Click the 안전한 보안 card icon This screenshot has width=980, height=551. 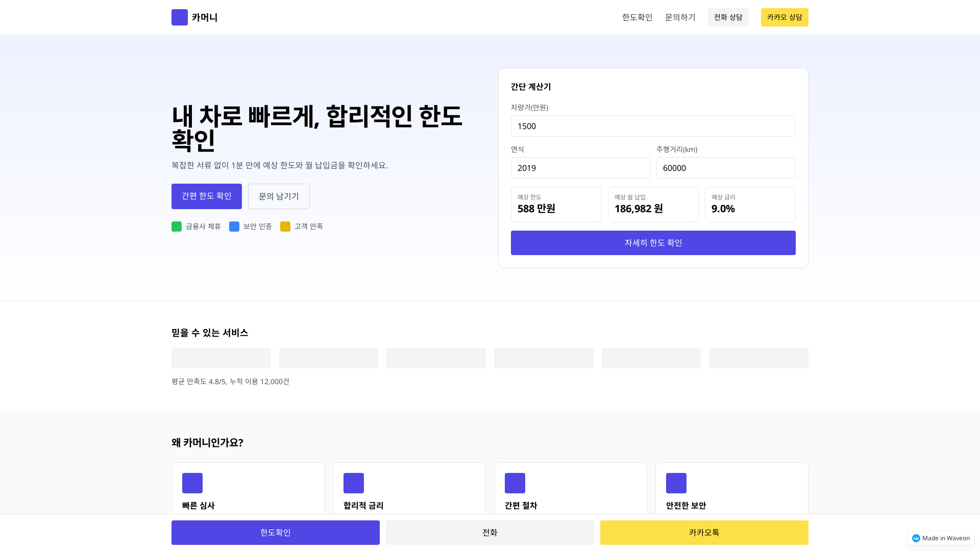[676, 483]
